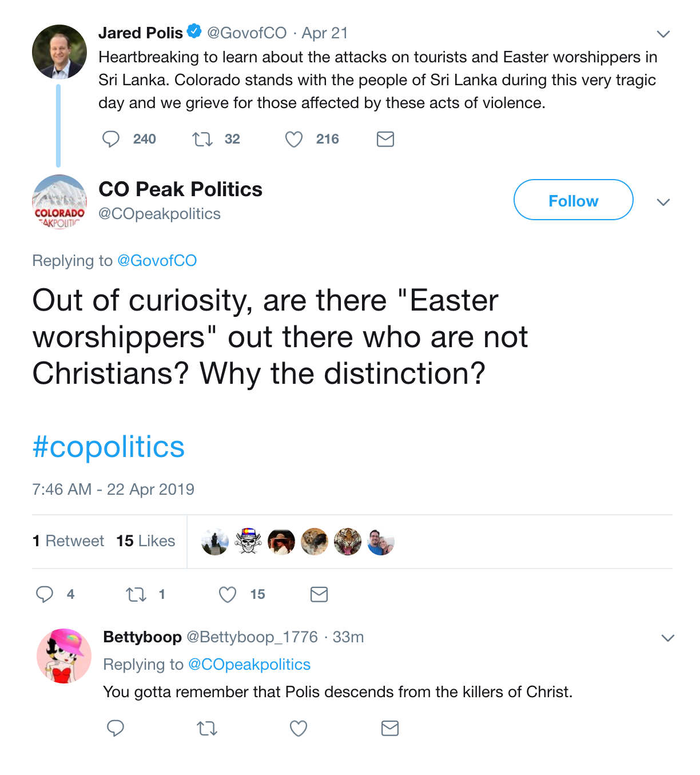The width and height of the screenshot is (700, 775).
Task: Retweet the CO Peak Politics tweet
Action: pos(136,594)
